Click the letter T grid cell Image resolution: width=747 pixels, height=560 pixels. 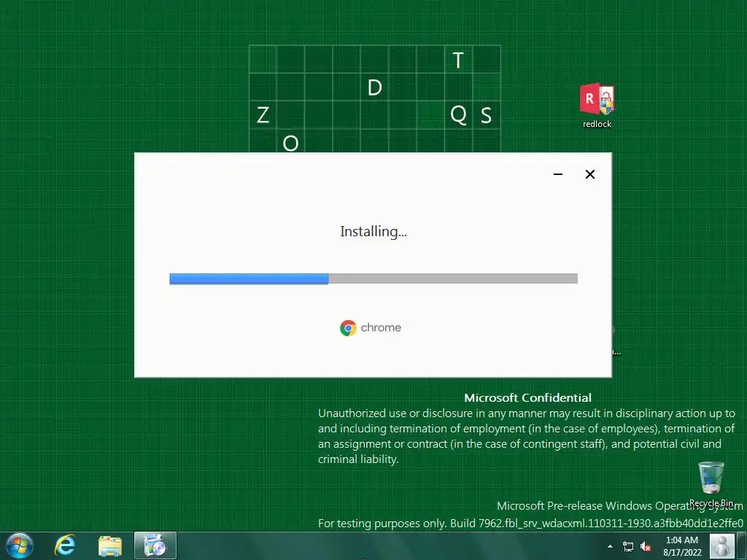tap(458, 60)
